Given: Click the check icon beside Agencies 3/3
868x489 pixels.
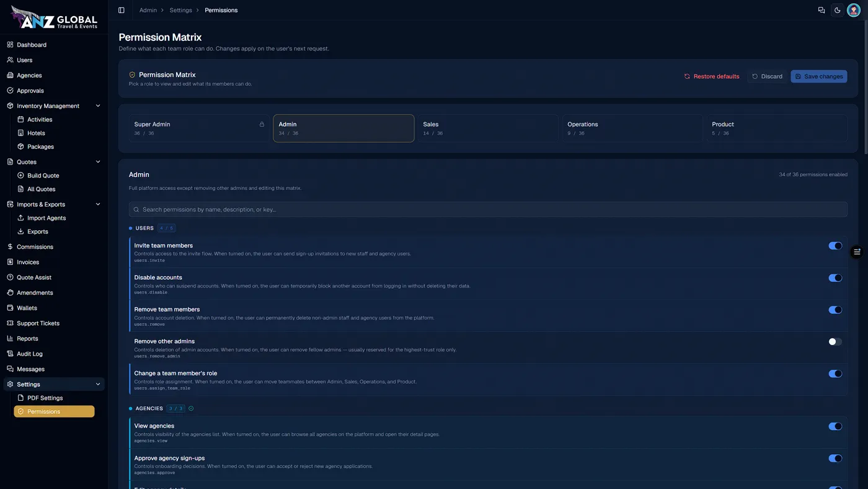Looking at the screenshot, I should point(191,408).
